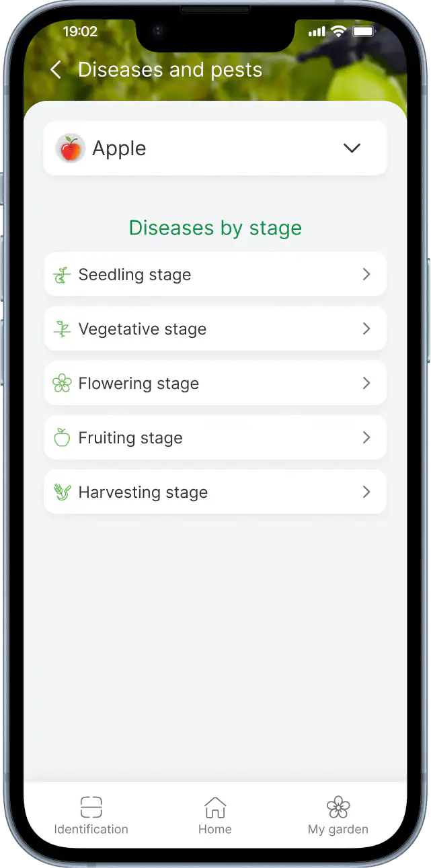Tap the vegetative plant icon

(62, 329)
